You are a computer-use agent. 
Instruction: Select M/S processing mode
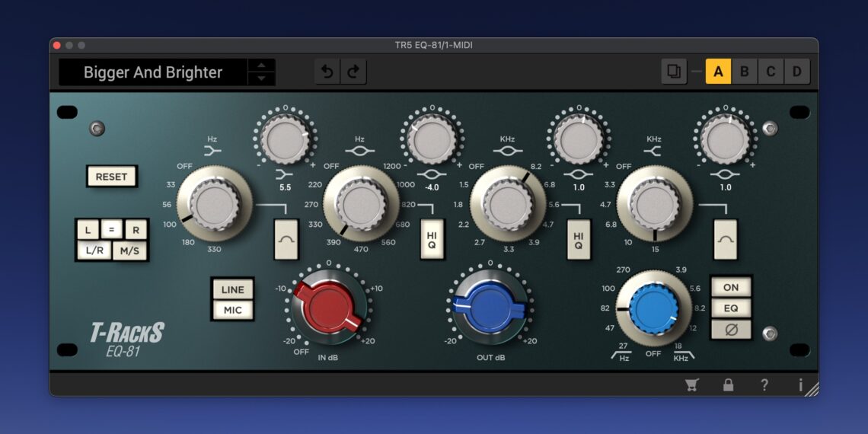pos(130,251)
